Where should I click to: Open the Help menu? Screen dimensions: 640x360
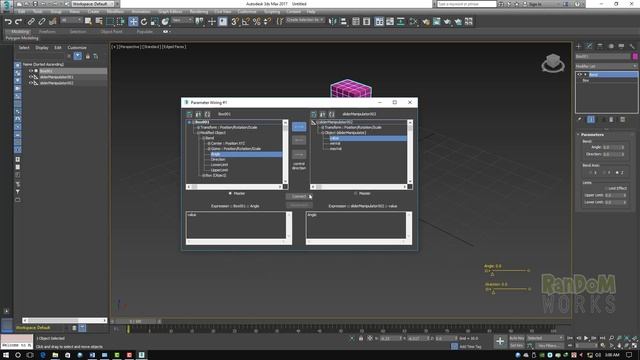tap(311, 12)
